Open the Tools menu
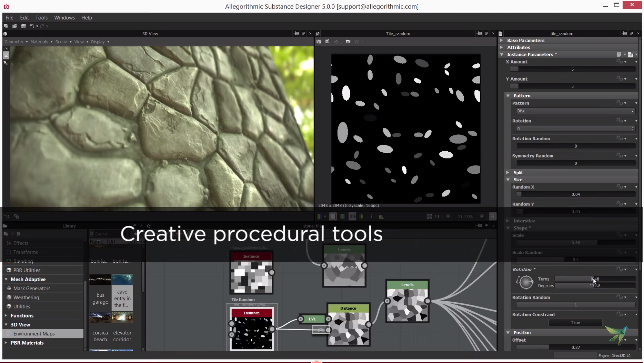 [x=42, y=18]
